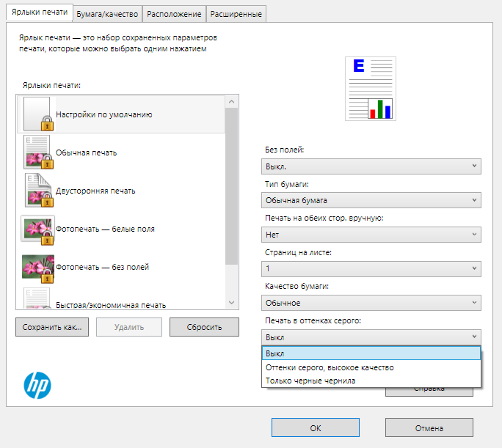Switch to the Бумага/качество tab
Screen dimensions: 502x448
point(108,13)
